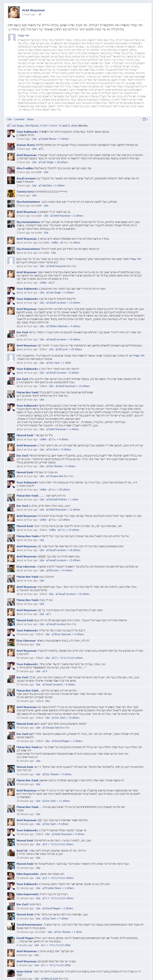Screen dimensions: 153x980
Task: Open Itamar Storm's commenter avatar
Action: pos(11,146)
